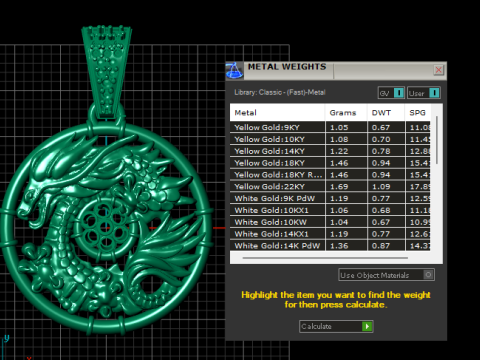Image resolution: width=480 pixels, height=360 pixels.
Task: Select the Yellow Gold:14KY row
Action: [x=330, y=151]
